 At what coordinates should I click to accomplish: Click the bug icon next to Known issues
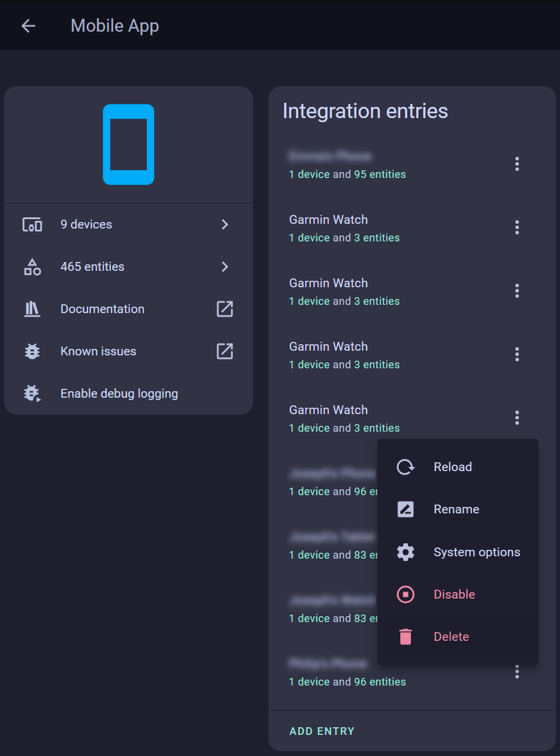point(32,351)
